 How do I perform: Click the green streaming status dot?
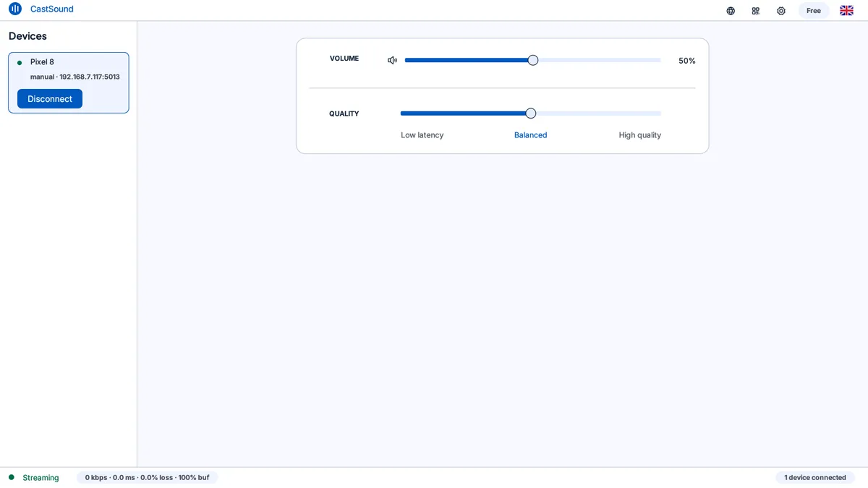[x=12, y=477]
